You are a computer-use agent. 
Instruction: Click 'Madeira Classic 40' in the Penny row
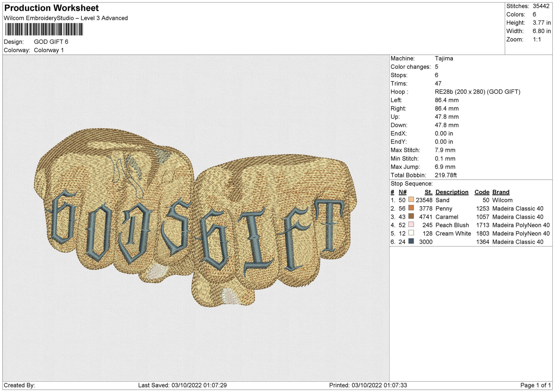[518, 208]
